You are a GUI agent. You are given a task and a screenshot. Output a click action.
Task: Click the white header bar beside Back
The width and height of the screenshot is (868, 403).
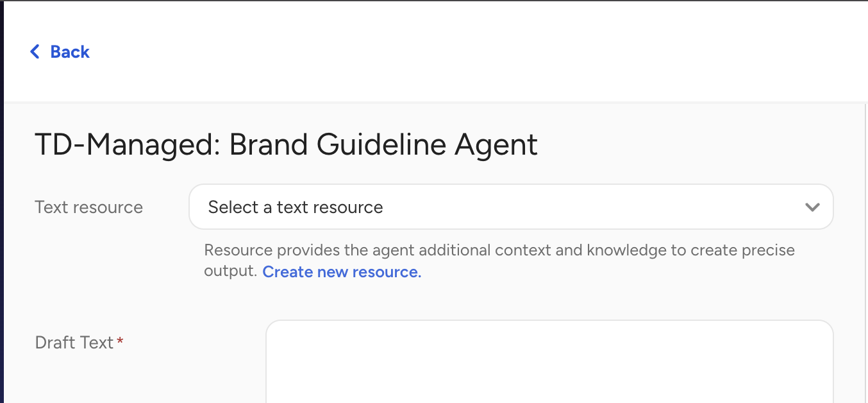[x=449, y=51]
